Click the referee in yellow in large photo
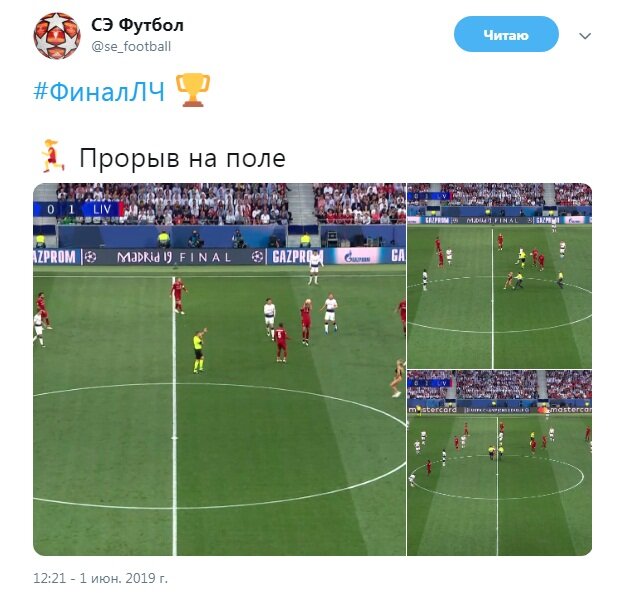Viewport: 618px width, 593px height. click(199, 351)
